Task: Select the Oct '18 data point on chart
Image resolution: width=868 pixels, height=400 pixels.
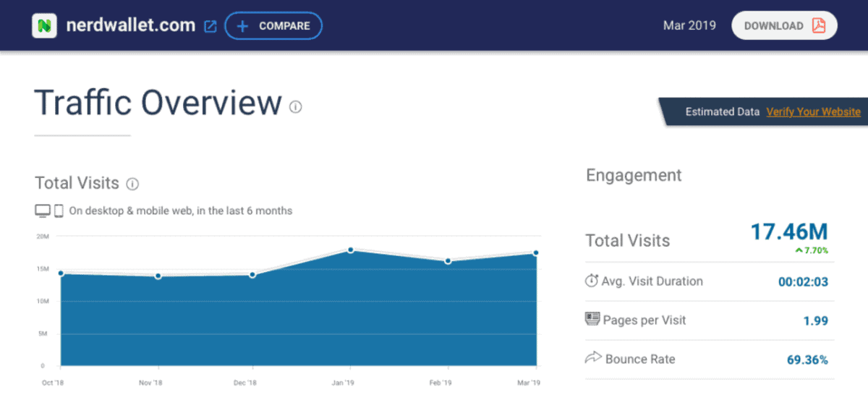Action: (61, 273)
